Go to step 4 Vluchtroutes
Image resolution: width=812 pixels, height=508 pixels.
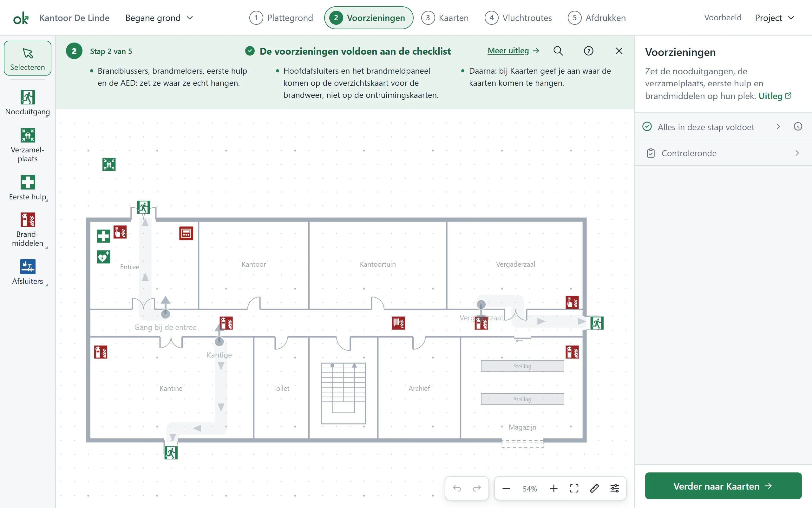[x=518, y=18]
